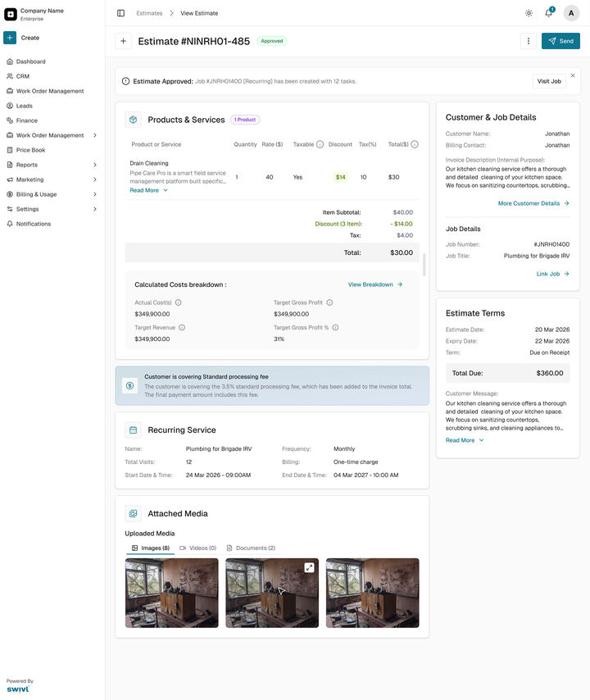The image size is (590, 700).
Task: Click the Link Job link
Action: coord(552,274)
